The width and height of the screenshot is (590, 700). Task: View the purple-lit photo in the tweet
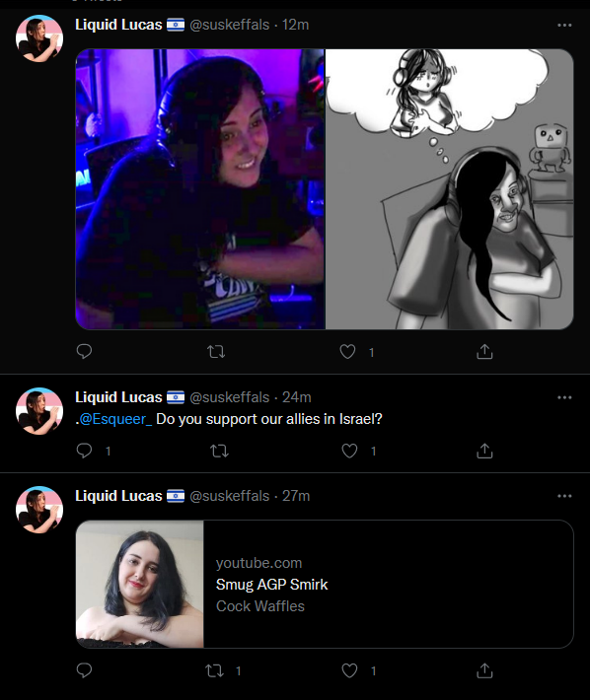200,189
